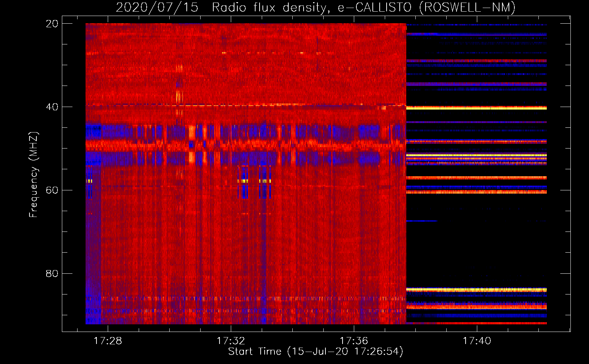The height and width of the screenshot is (364, 589).
Task: Click the '17:36' time tick label
Action: (354, 341)
